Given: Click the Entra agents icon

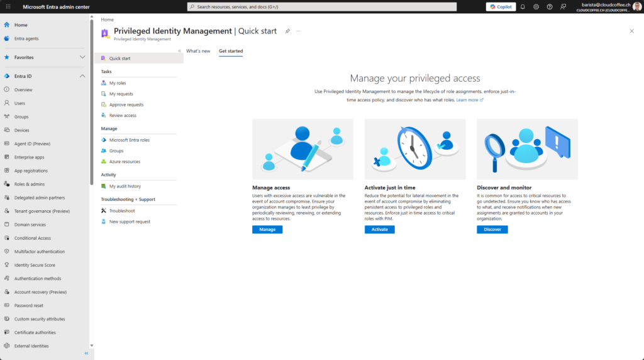Looking at the screenshot, I should (x=6, y=38).
